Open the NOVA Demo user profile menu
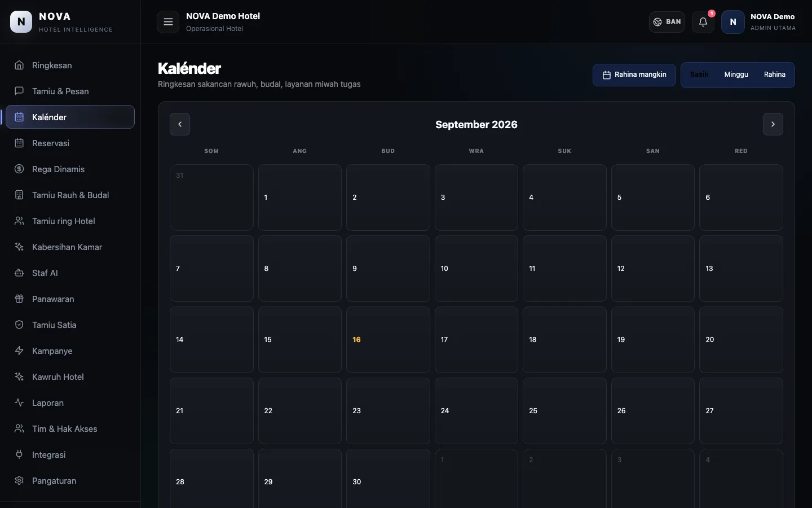812x508 pixels. [760, 22]
